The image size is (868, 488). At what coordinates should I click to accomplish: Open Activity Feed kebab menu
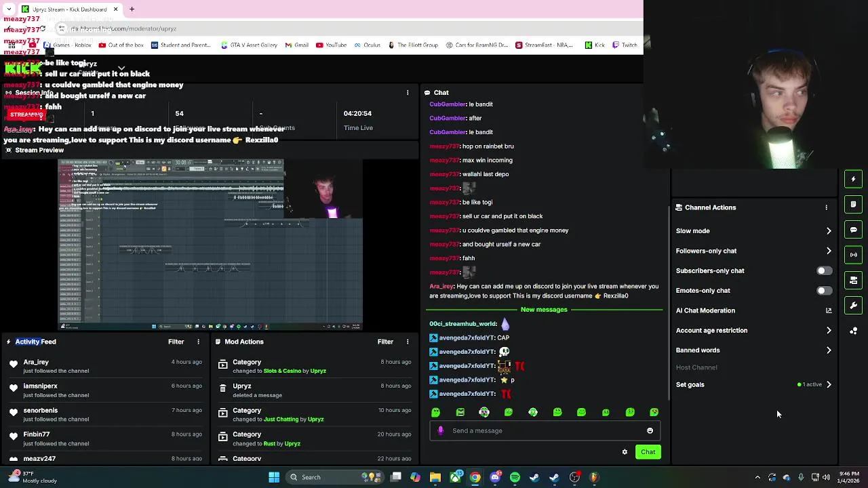(x=198, y=342)
